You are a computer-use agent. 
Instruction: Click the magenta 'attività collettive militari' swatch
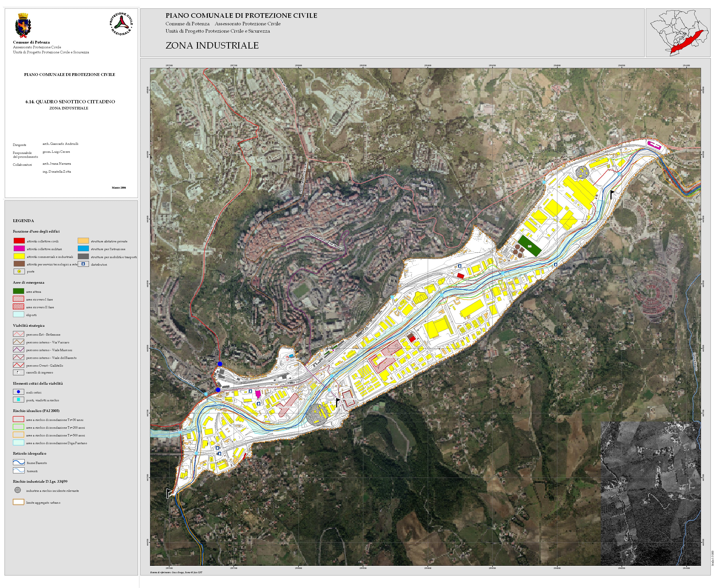(x=19, y=249)
